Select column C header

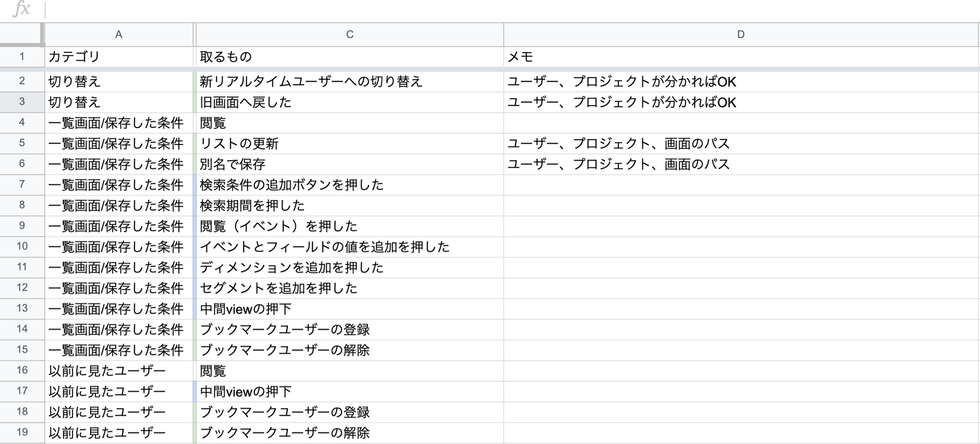(x=349, y=34)
